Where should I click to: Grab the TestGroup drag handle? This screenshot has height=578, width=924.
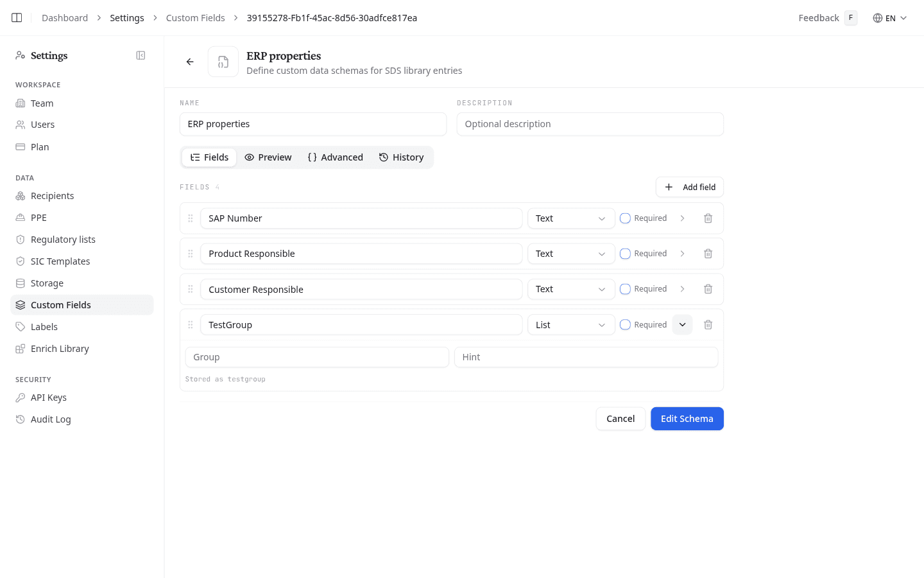(x=191, y=325)
